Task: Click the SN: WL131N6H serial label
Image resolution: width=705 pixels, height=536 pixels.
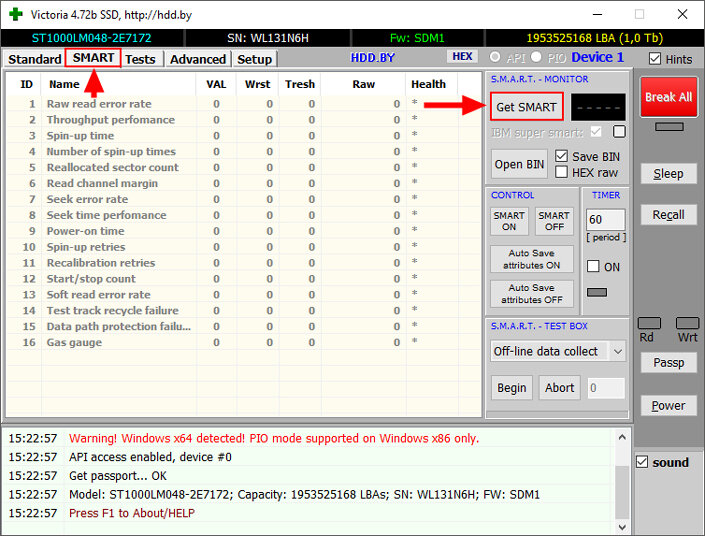Action: [x=268, y=38]
